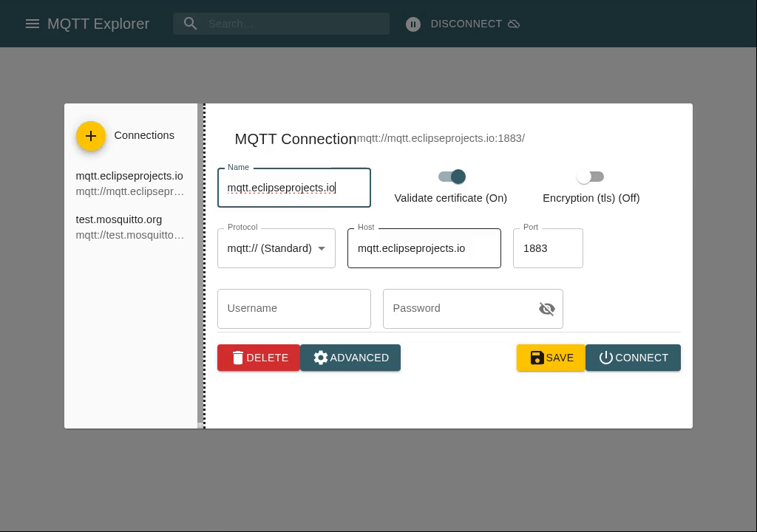Click the power icon on CONNECT

pos(606,358)
